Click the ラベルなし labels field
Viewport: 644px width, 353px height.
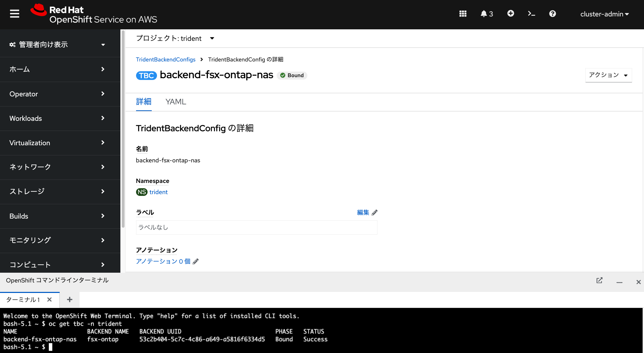(x=256, y=227)
